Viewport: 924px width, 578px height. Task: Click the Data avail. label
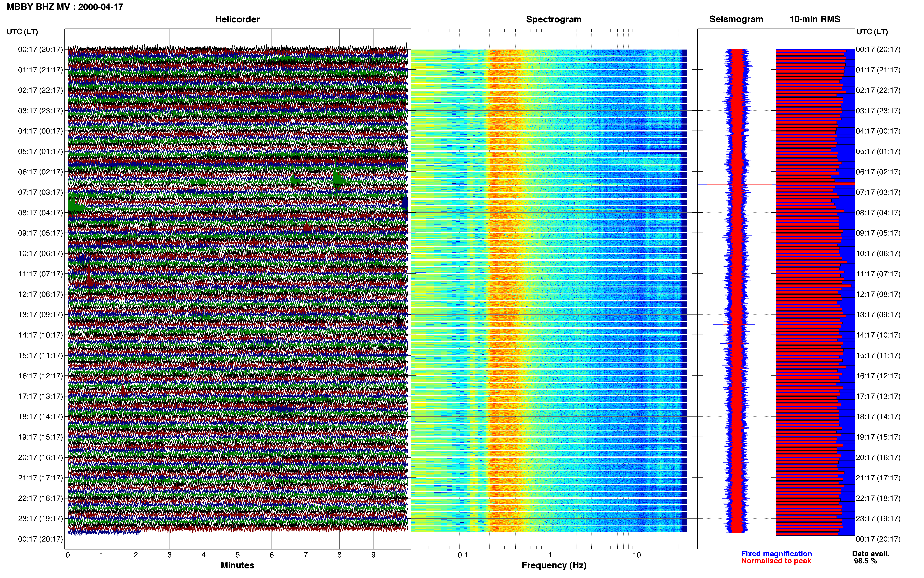[870, 554]
